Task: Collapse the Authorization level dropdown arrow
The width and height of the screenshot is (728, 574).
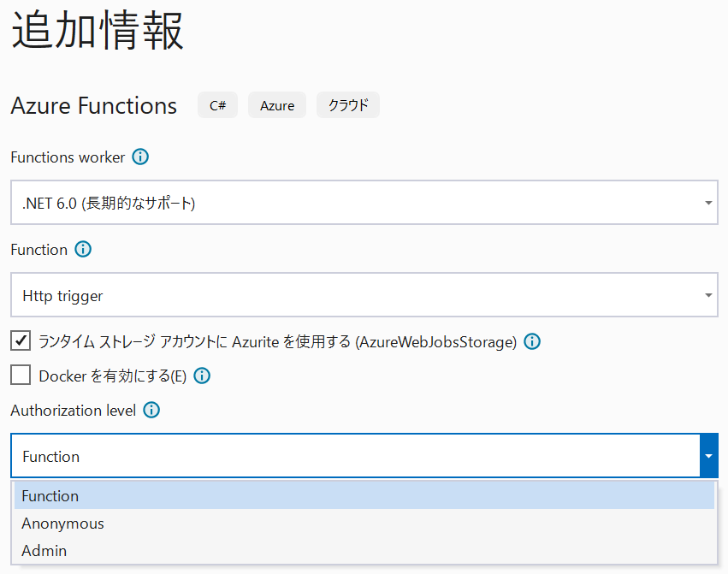Action: click(x=708, y=456)
